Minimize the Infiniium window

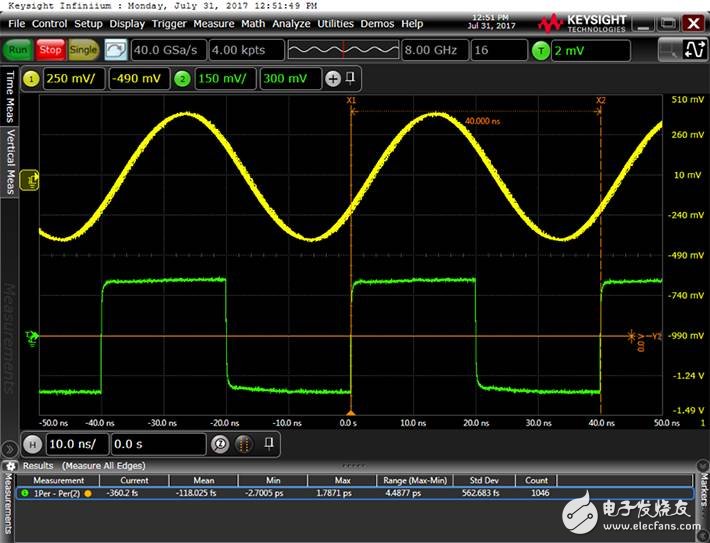coord(643,23)
